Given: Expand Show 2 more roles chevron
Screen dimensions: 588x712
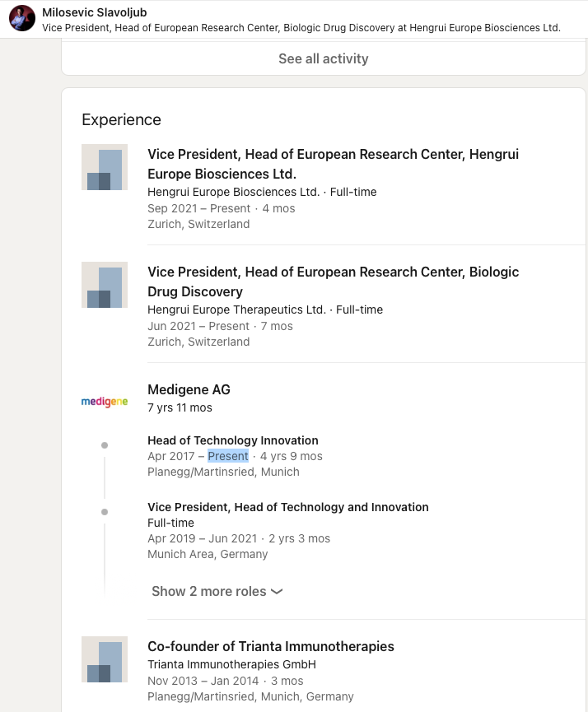Looking at the screenshot, I should [x=277, y=592].
